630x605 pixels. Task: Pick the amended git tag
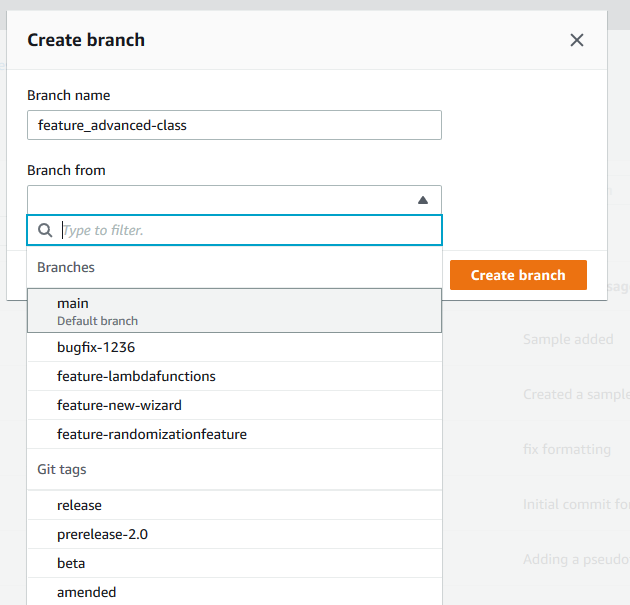234,592
